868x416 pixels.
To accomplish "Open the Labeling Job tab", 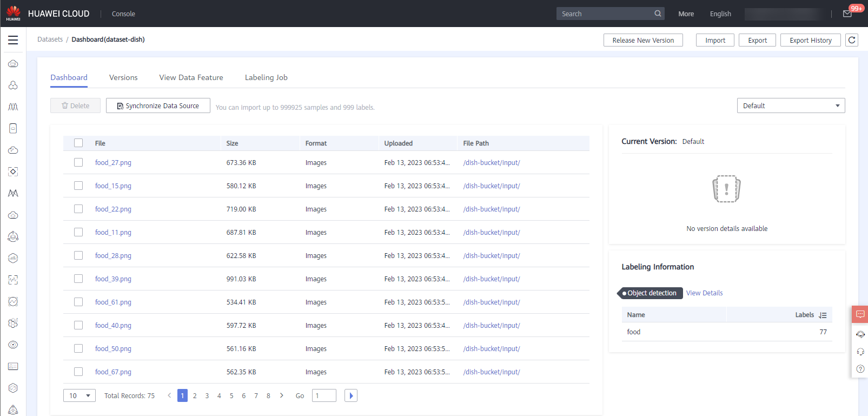I will (266, 77).
